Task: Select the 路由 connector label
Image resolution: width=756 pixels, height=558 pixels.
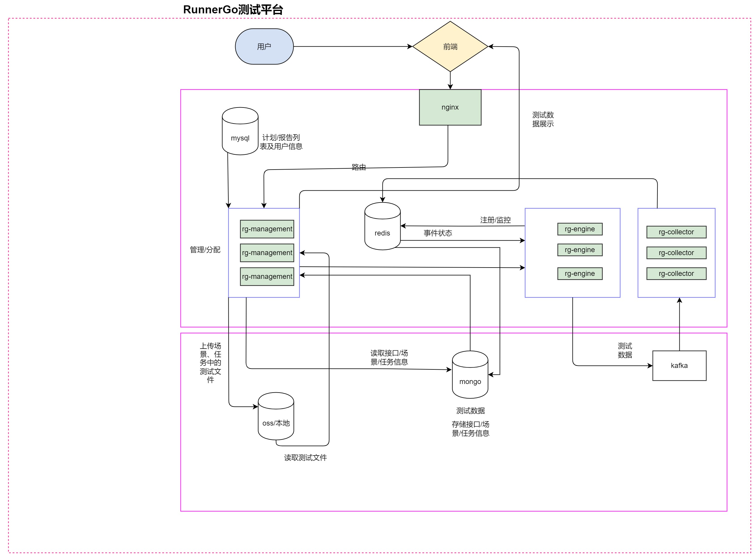Action: (359, 167)
